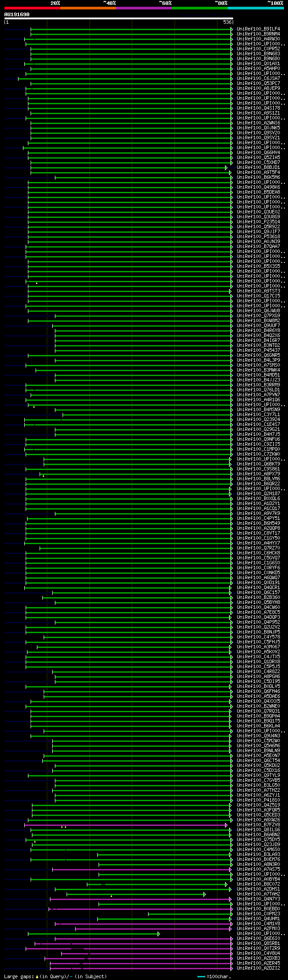Image resolution: width=288 pixels, height=980 pixels.
Task: Click hit label UniRef100_Q66HV4
Action: (258, 152)
